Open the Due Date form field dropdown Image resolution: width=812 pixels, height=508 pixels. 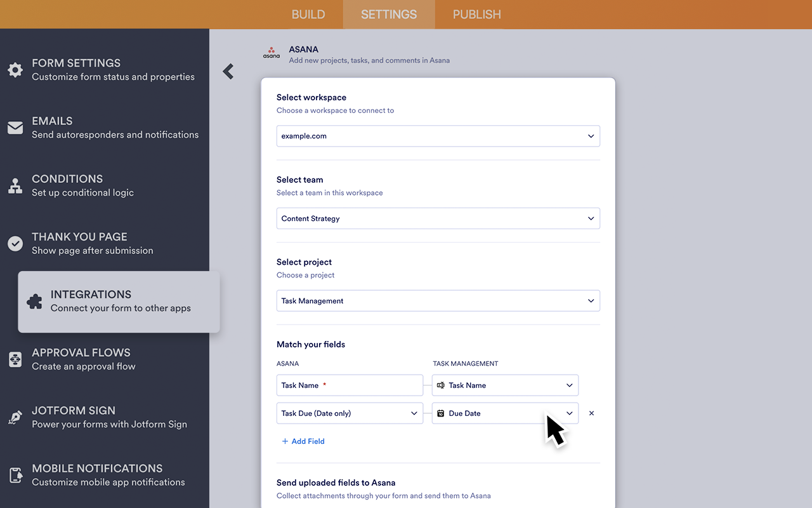click(505, 413)
